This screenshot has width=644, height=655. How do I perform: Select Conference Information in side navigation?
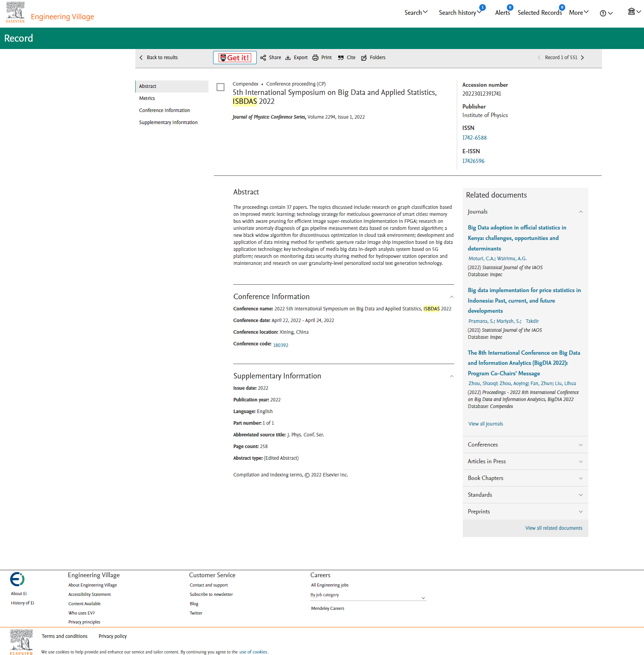pyautogui.click(x=172, y=110)
